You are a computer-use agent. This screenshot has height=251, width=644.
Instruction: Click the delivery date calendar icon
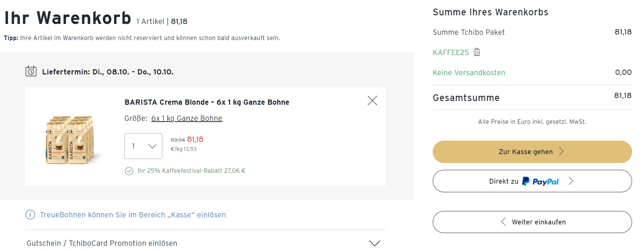tap(31, 71)
